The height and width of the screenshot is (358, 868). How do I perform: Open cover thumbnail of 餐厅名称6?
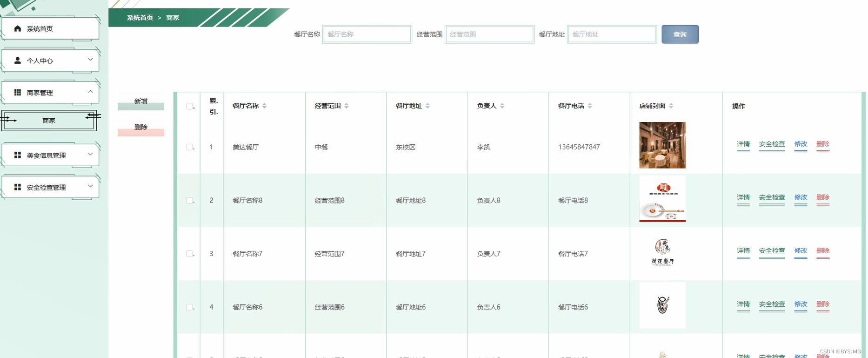coord(662,305)
